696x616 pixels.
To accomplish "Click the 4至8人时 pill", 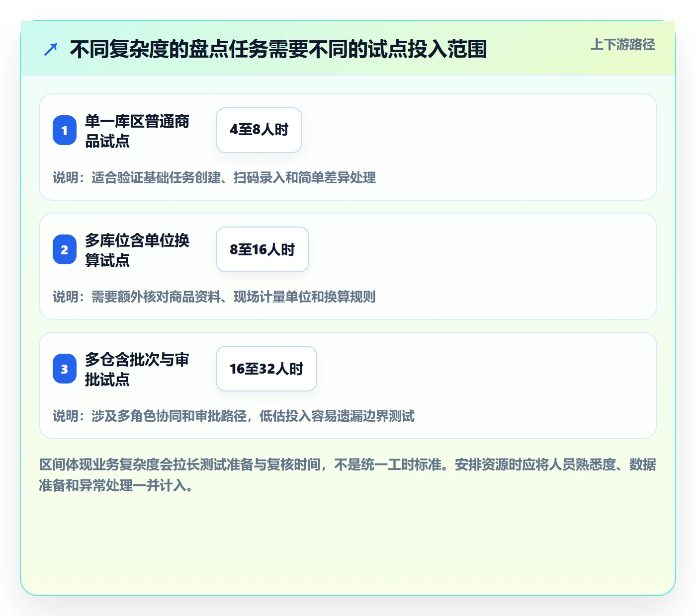I will point(259,130).
